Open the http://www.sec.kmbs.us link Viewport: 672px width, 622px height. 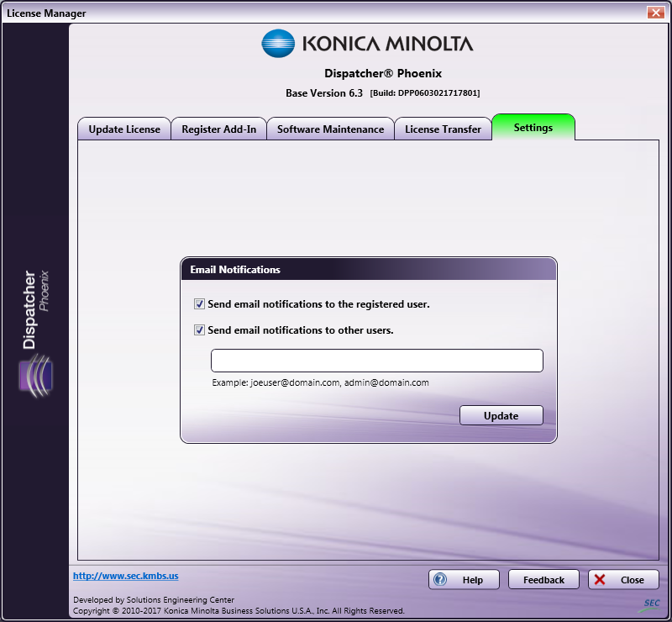click(125, 576)
